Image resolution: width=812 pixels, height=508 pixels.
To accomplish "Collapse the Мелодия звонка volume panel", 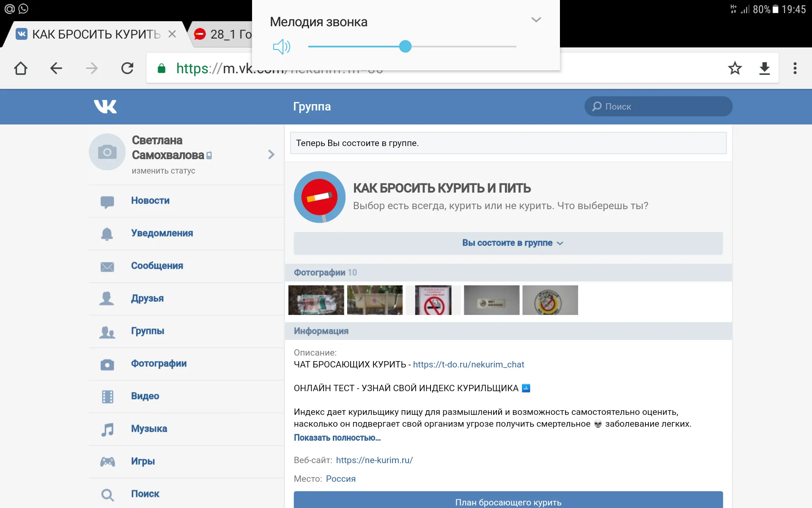I will [536, 19].
